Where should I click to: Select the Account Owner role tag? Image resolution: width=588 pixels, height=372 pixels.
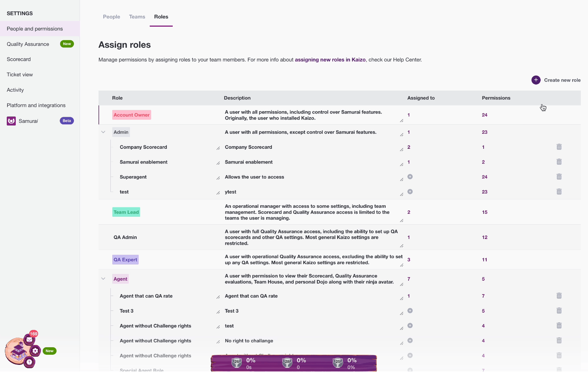tap(131, 115)
